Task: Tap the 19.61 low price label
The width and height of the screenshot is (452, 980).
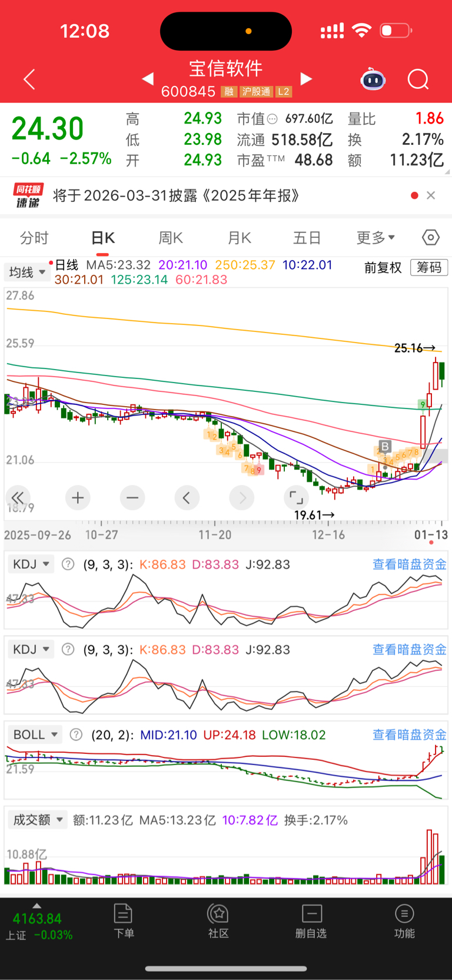Action: (x=314, y=515)
